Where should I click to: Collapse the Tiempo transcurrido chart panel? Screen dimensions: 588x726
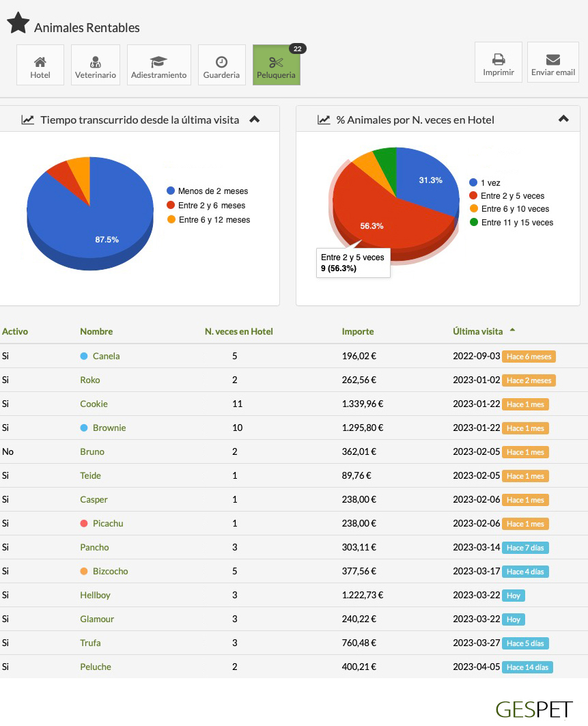(x=254, y=120)
